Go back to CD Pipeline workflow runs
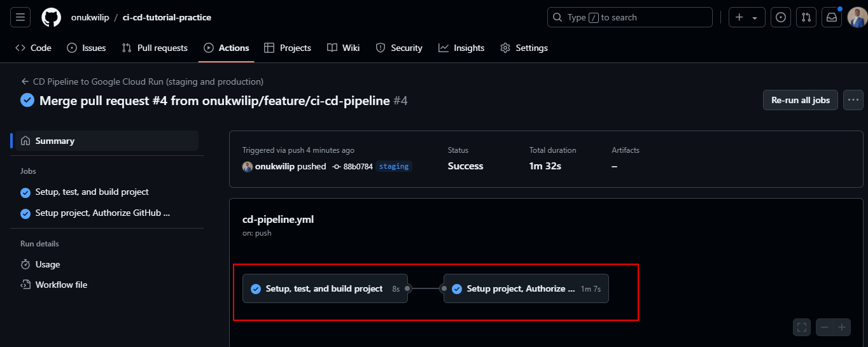Screen dimensions: 868x347 click(142, 81)
